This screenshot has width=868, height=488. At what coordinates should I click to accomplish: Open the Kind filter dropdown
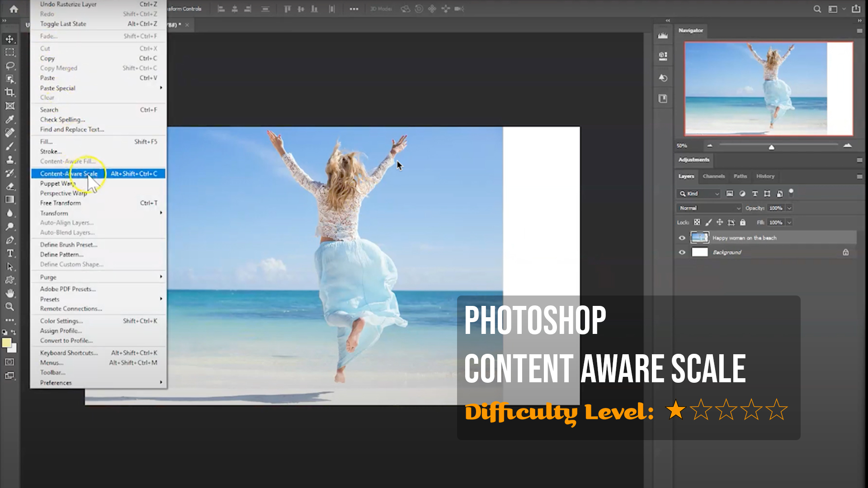[x=699, y=194]
